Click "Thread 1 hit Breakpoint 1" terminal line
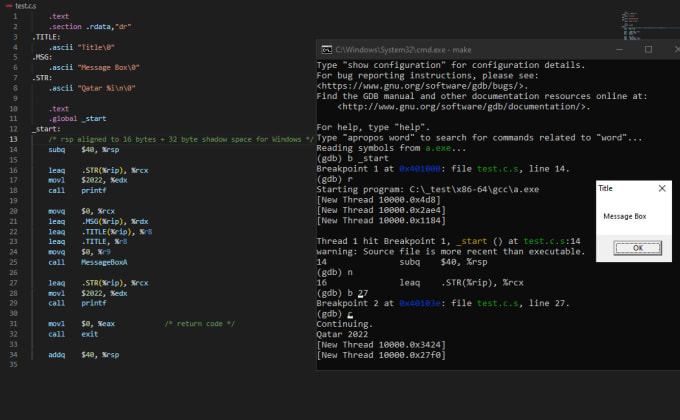680x420 pixels. pos(448,241)
